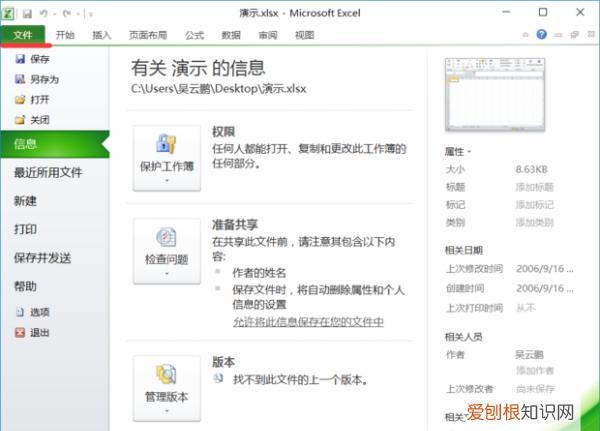This screenshot has width=600, height=431.
Task: Click the 添加作者 field
Action: point(535,371)
